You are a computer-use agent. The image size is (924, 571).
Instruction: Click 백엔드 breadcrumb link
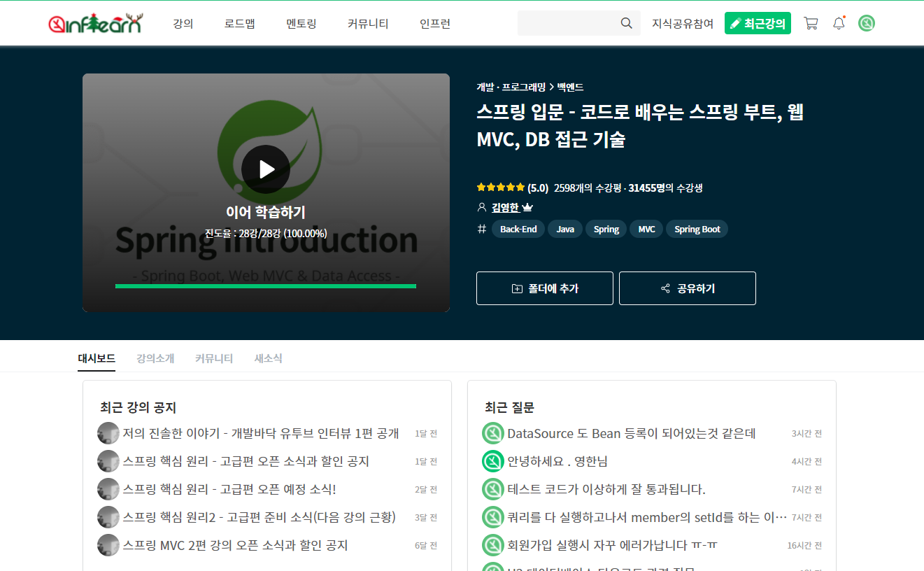click(570, 87)
